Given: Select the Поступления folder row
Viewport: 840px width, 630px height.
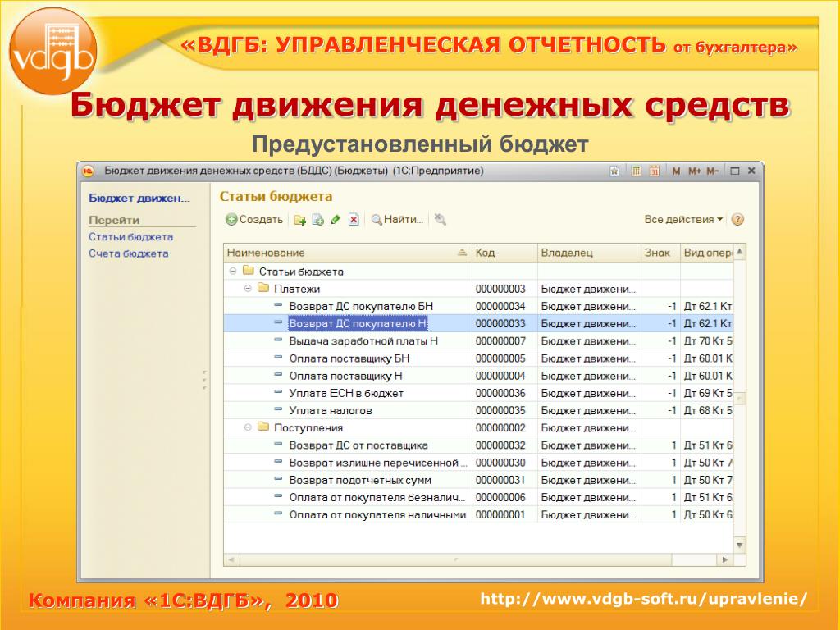Looking at the screenshot, I should (478, 427).
